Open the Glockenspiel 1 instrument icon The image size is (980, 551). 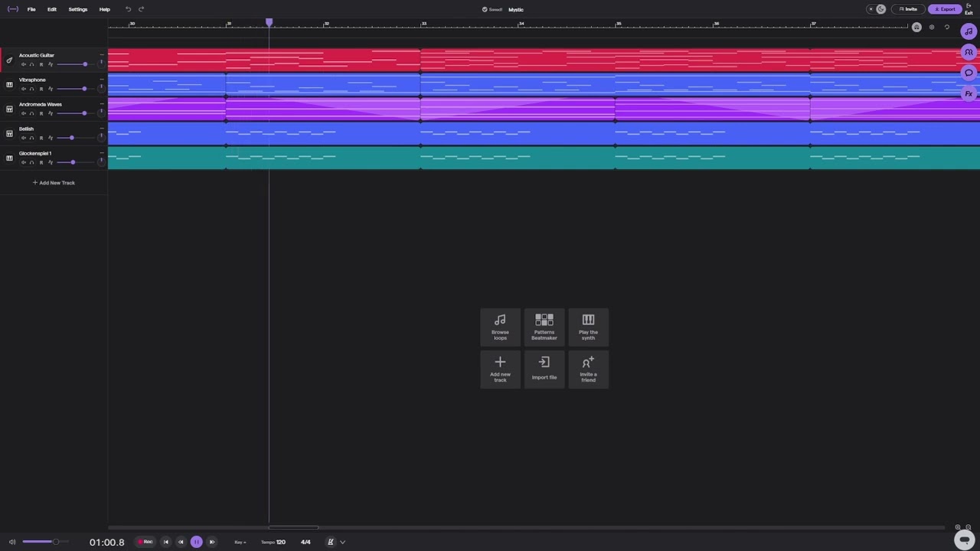(x=9, y=158)
